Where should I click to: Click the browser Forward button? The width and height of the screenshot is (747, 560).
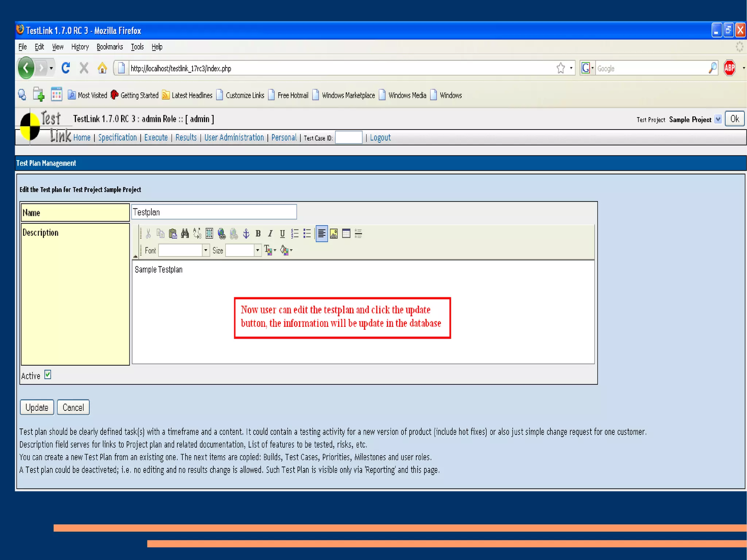click(42, 68)
